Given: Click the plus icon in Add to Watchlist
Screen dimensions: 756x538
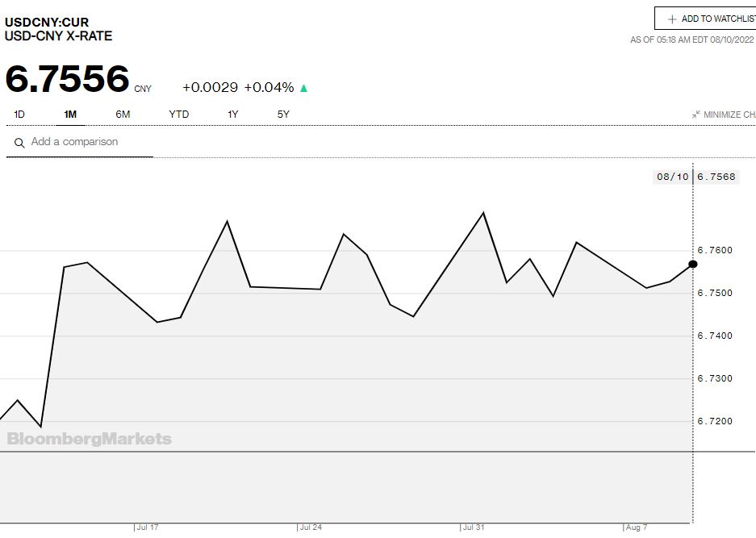Looking at the screenshot, I should click(672, 19).
